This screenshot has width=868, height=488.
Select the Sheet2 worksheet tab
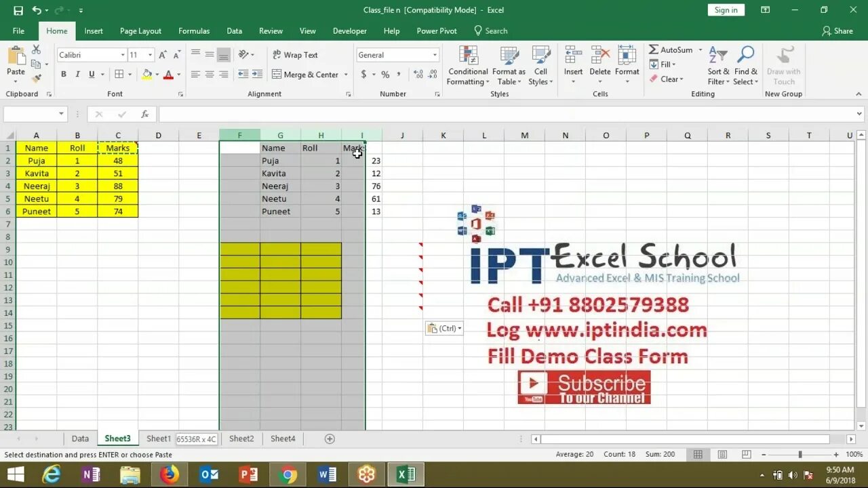tap(241, 439)
